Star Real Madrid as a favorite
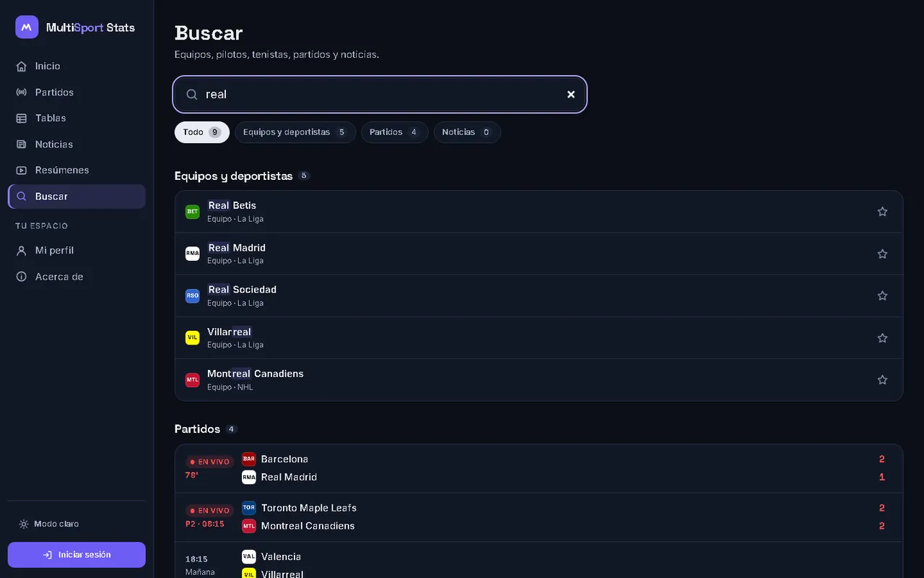Screen dimensions: 924x578 click(x=882, y=254)
